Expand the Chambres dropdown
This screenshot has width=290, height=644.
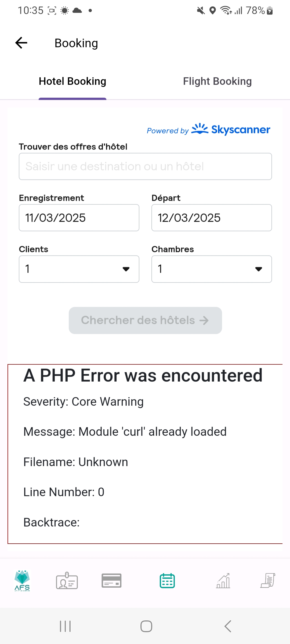click(212, 269)
